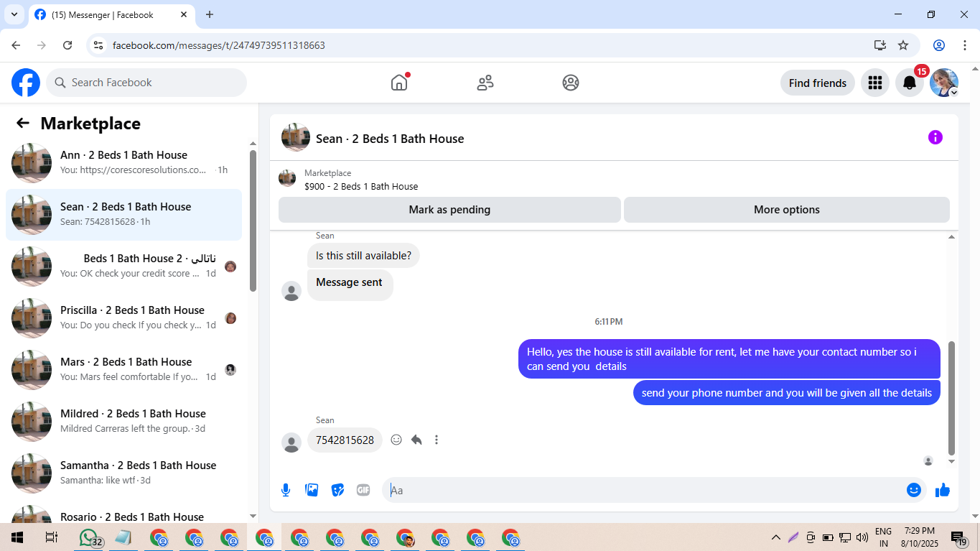Image resolution: width=980 pixels, height=551 pixels.
Task: Go to the Home feed icon
Action: point(399,83)
